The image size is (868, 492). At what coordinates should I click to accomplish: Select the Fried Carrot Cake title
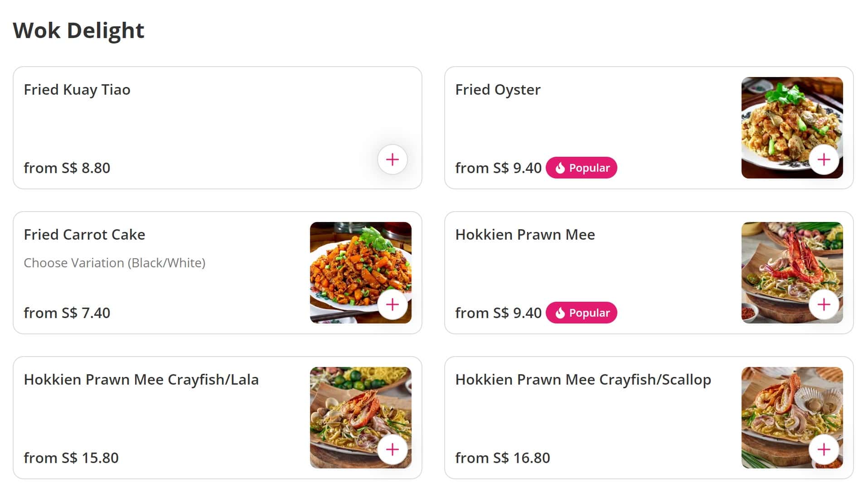tap(84, 235)
